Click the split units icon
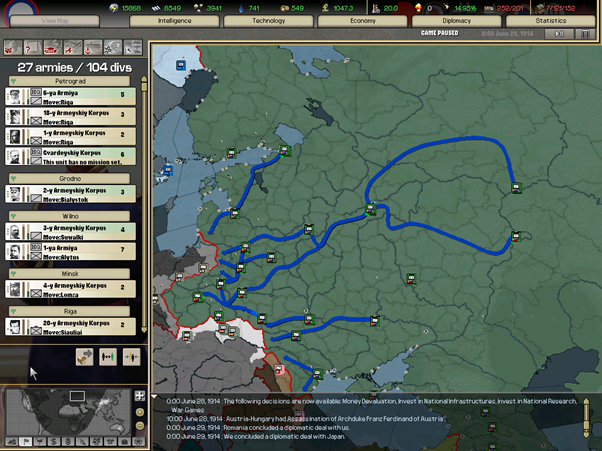 (107, 357)
